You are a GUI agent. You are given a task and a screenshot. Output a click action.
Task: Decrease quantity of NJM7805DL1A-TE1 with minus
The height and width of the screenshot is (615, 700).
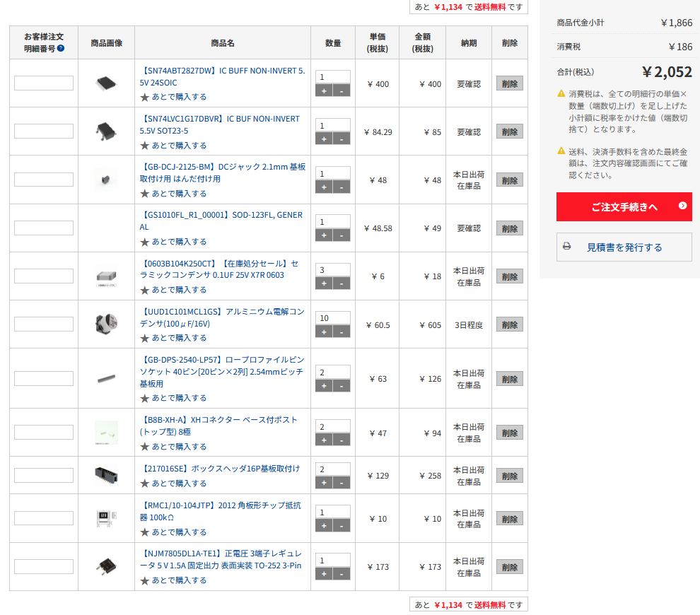(342, 574)
